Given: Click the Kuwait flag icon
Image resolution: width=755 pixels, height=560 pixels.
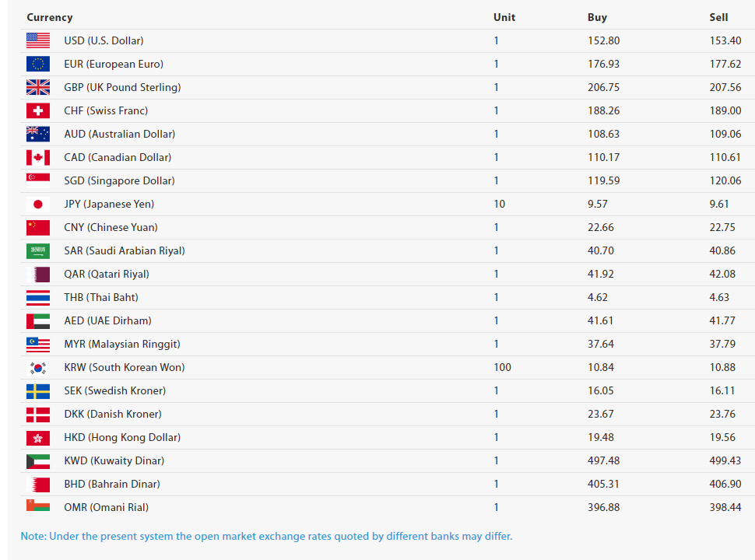Looking at the screenshot, I should click(38, 461).
